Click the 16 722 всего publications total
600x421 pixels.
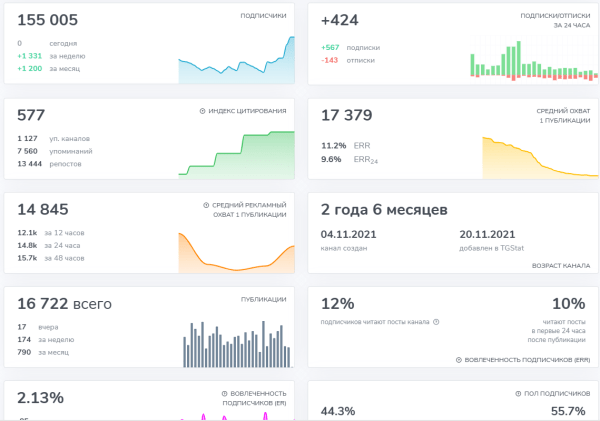[x=64, y=303]
